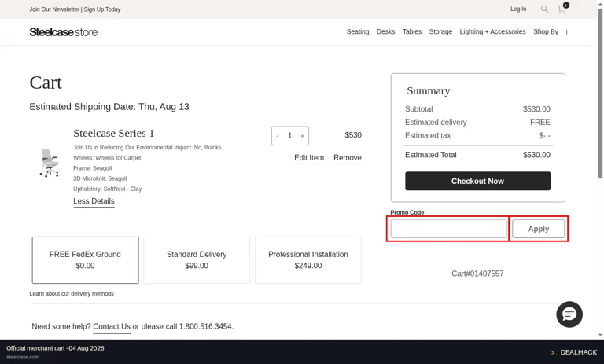This screenshot has width=604, height=364.
Task: Click the Estimated Shipping Date text
Action: click(109, 107)
